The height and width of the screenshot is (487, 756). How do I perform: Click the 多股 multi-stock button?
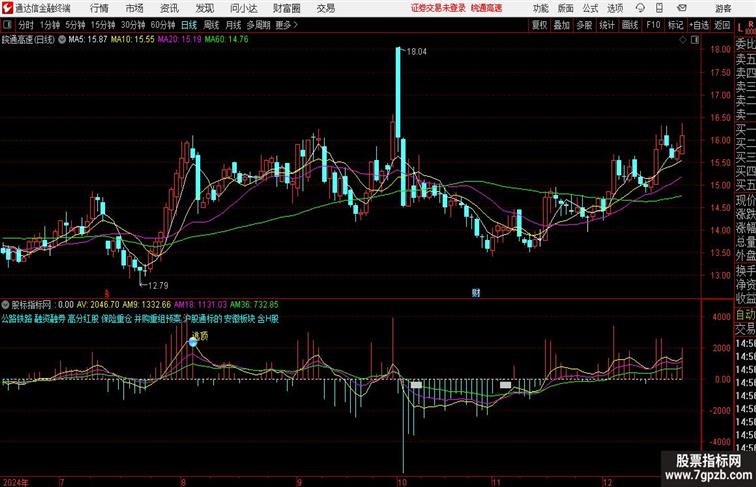coord(584,25)
